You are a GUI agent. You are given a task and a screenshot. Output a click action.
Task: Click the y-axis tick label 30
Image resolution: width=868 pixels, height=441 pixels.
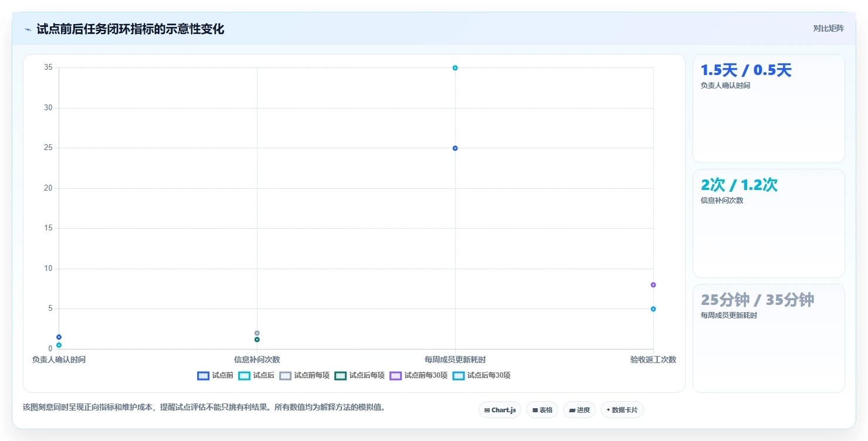pos(48,108)
